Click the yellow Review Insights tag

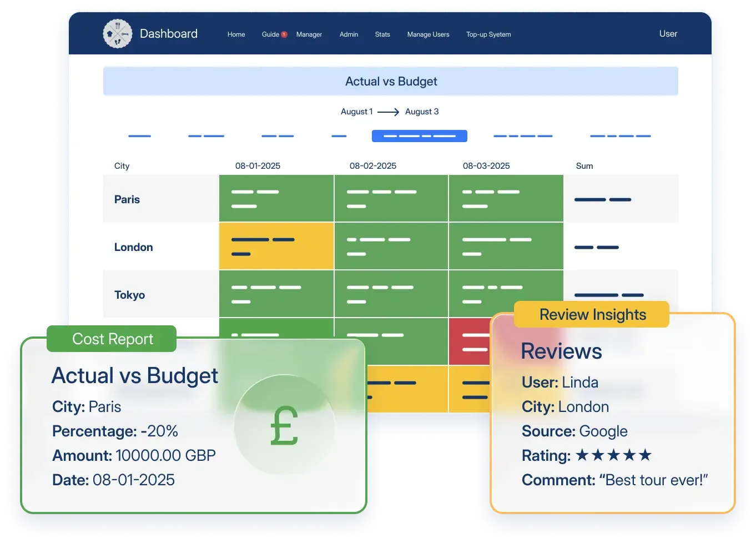(x=592, y=314)
